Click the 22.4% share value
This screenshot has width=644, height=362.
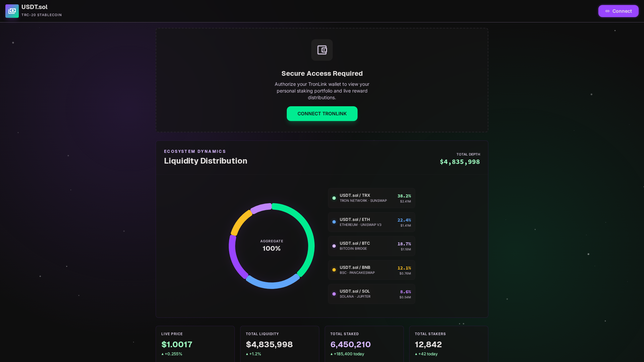404,220
